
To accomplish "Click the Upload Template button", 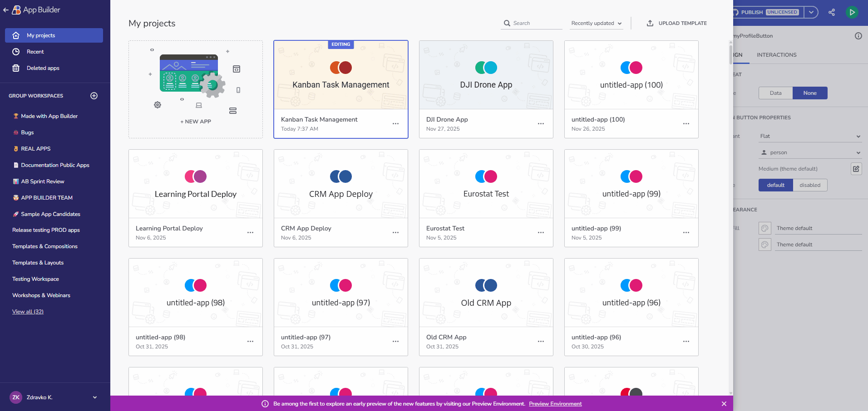I will 676,23.
